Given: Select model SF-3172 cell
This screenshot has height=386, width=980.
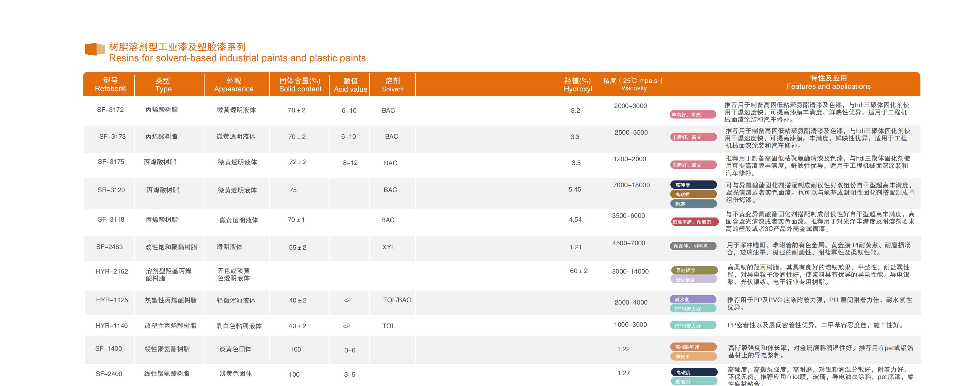Looking at the screenshot, I should point(110,110).
